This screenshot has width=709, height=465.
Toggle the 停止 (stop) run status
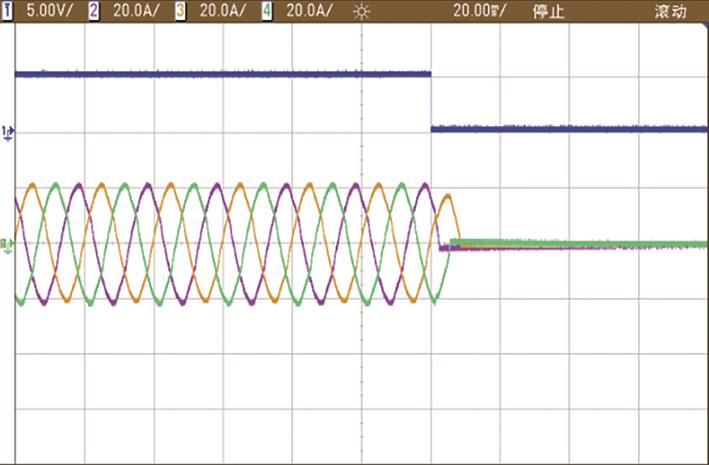click(549, 12)
